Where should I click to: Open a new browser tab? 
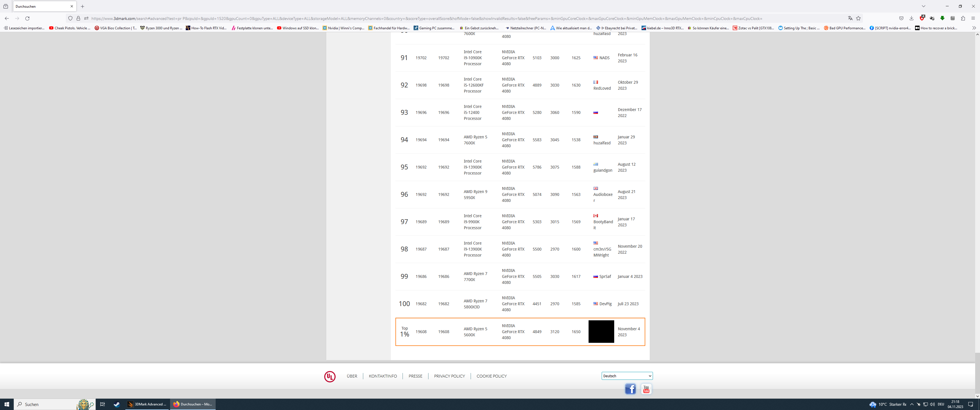83,7
